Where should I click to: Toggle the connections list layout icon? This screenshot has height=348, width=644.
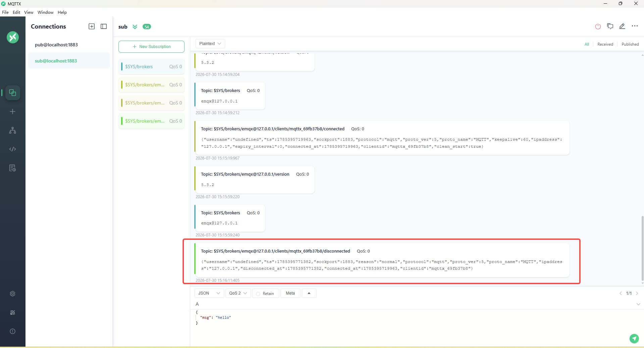pos(104,27)
